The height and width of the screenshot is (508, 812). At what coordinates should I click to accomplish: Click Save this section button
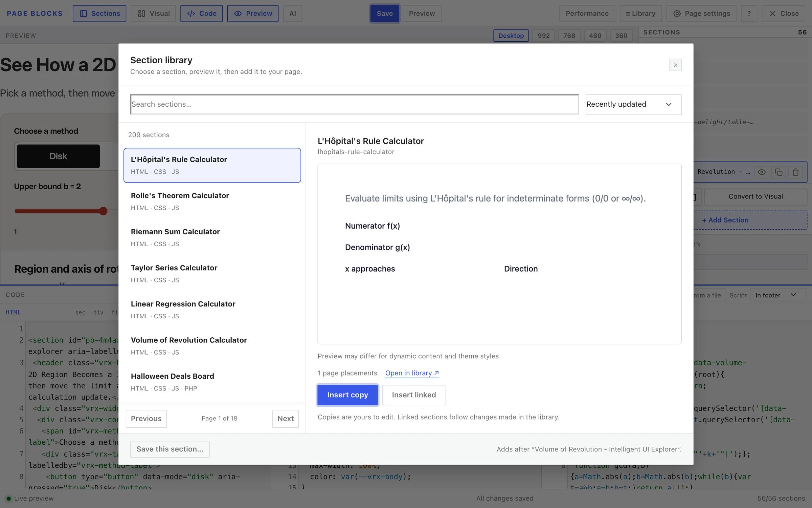tap(170, 449)
